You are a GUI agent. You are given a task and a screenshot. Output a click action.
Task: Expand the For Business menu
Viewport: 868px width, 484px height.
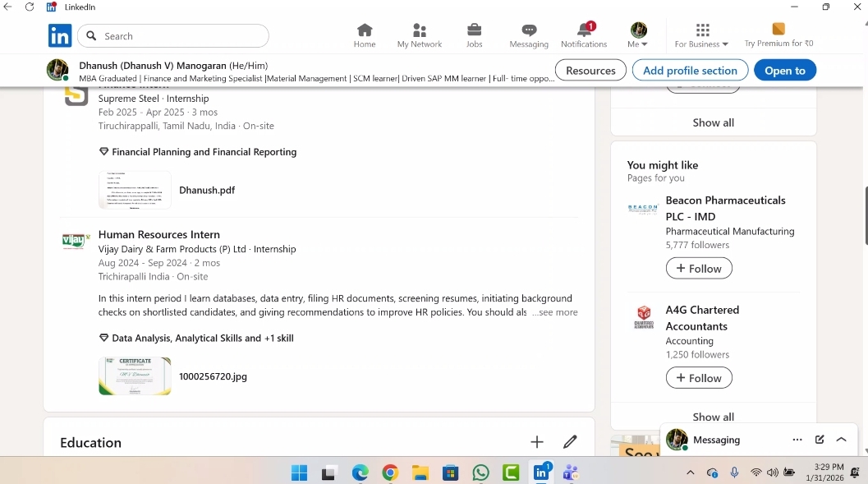coord(701,35)
